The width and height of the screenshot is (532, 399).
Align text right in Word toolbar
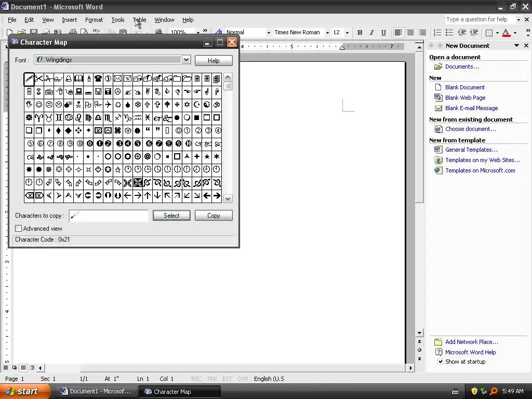(x=422, y=33)
